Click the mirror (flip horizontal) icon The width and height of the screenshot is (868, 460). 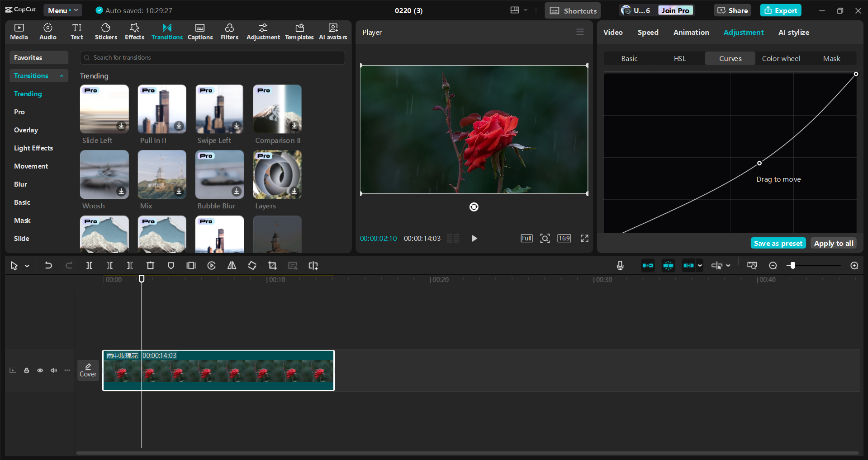(x=231, y=265)
